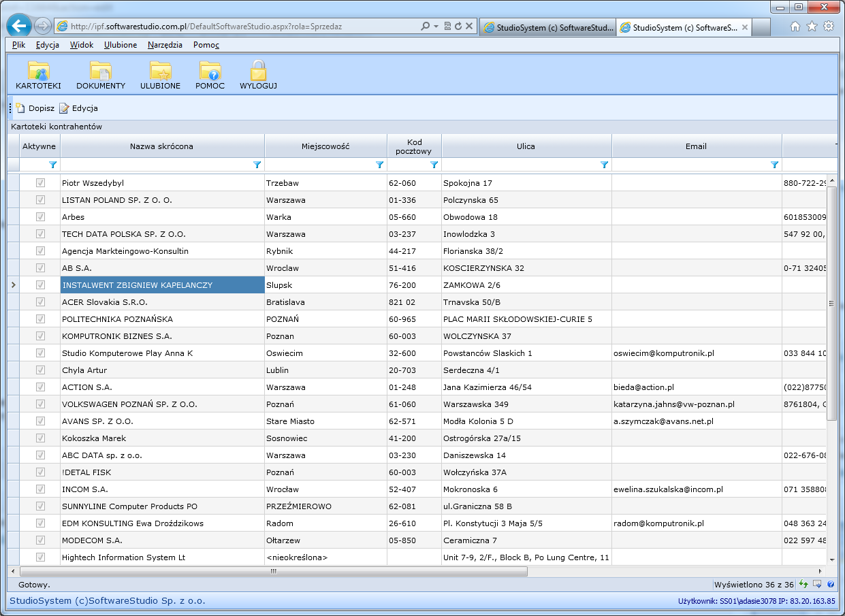Toggle Aktywne checkbox for AB S.A. row
The height and width of the screenshot is (616, 845).
coord(41,268)
